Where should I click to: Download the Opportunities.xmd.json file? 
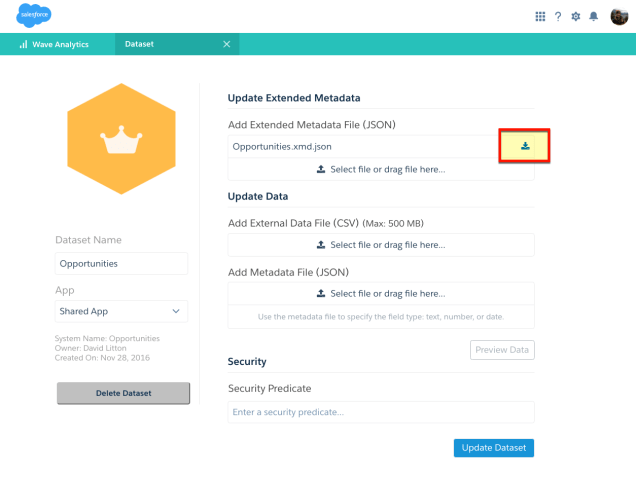click(x=525, y=146)
